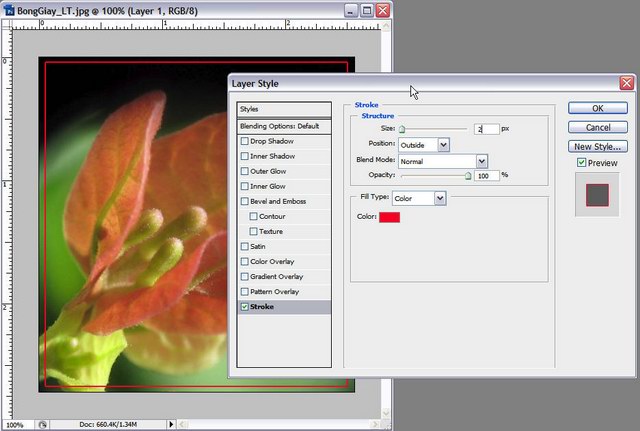
Task: Enable the Drop Shadow checkbox
Action: tap(245, 141)
